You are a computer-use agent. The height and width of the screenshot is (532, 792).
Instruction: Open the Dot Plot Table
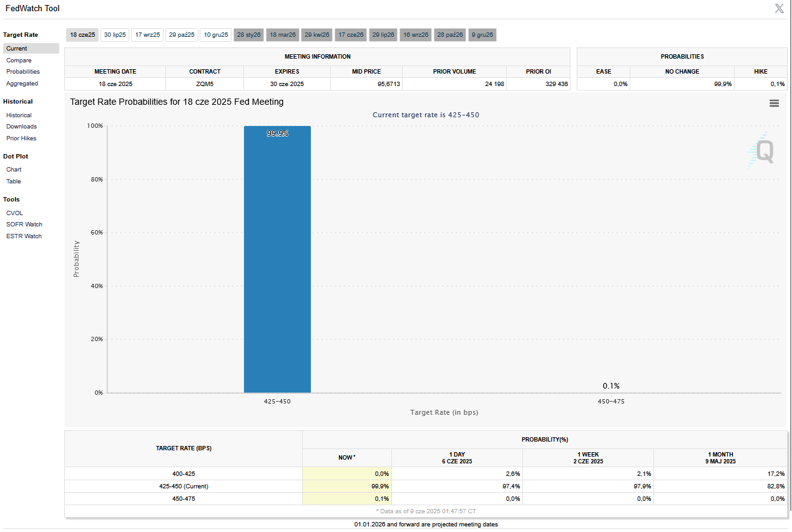(14, 181)
